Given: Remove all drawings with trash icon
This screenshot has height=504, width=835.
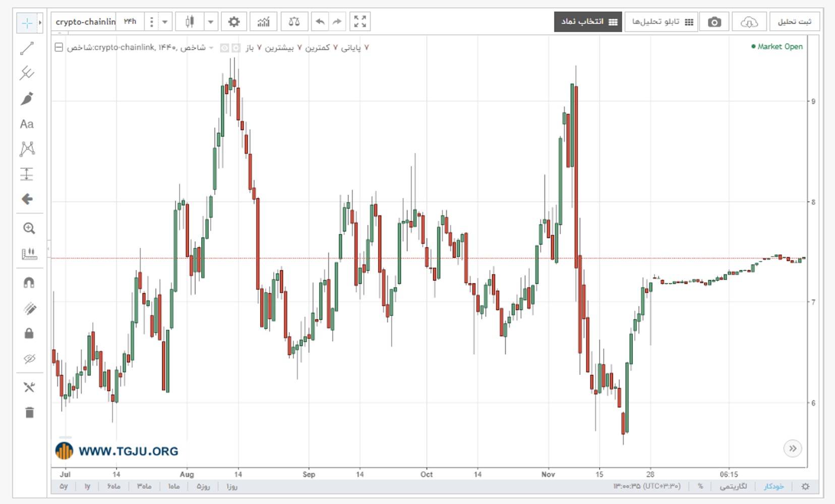Looking at the screenshot, I should [29, 413].
